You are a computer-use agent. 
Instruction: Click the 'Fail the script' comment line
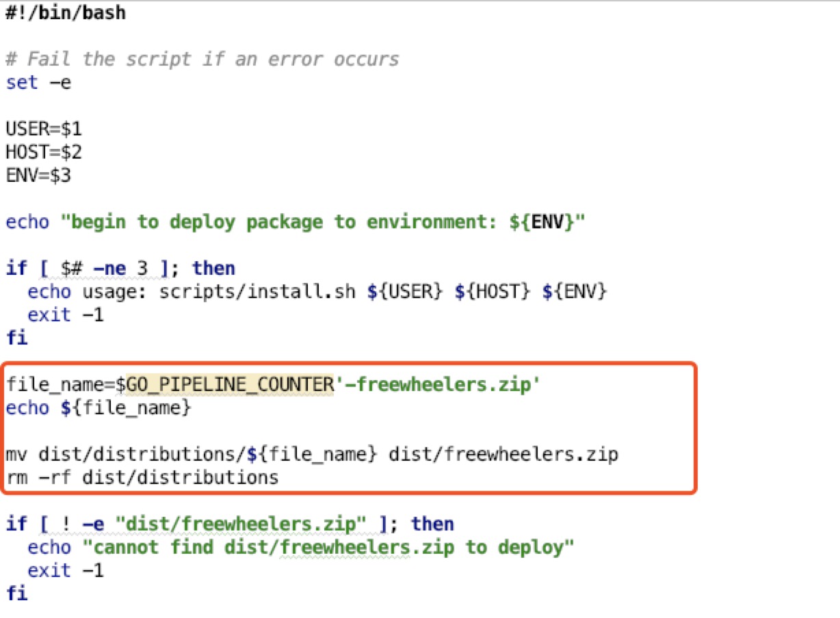[202, 59]
